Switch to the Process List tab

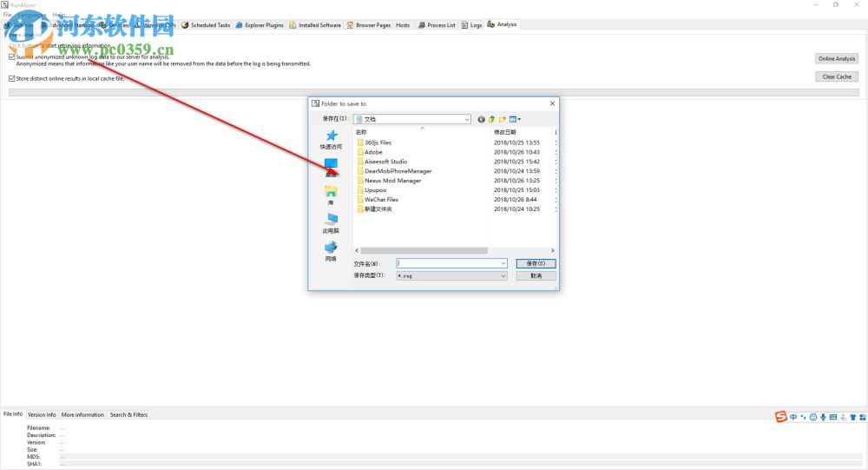(x=437, y=25)
